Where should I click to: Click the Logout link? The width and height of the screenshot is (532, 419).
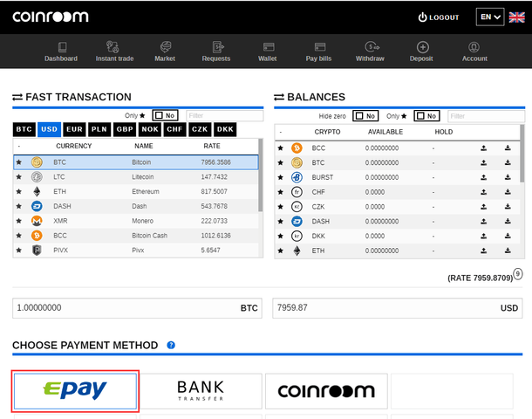pyautogui.click(x=439, y=17)
